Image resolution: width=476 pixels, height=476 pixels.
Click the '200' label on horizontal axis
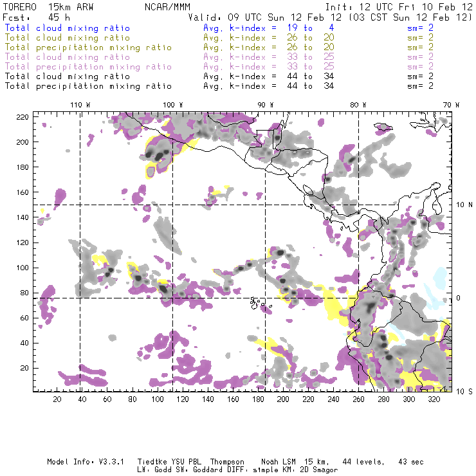coord(283,399)
